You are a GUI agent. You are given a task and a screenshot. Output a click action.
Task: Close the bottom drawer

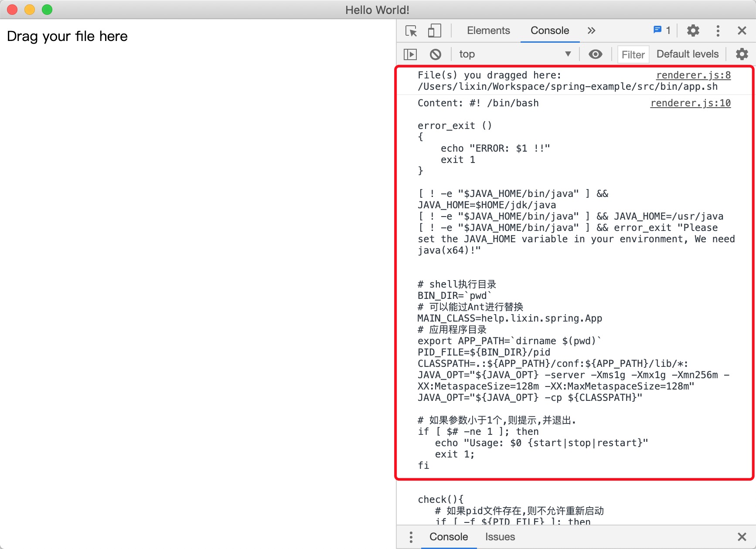[742, 537]
